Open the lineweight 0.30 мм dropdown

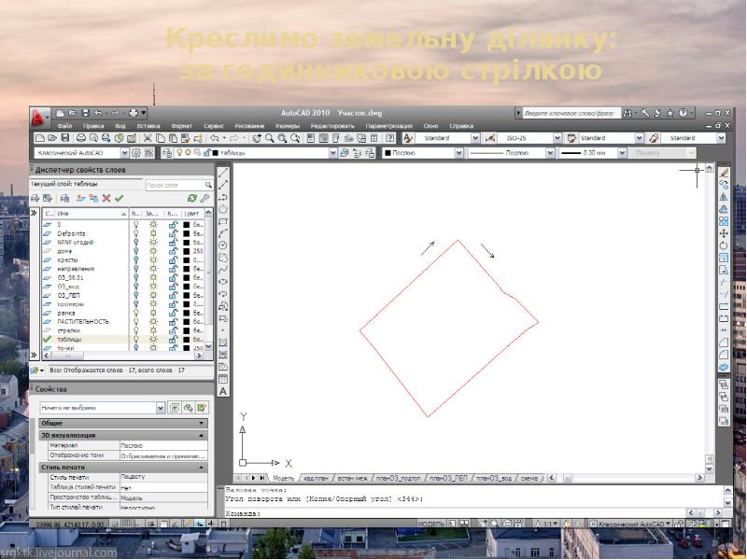[622, 153]
